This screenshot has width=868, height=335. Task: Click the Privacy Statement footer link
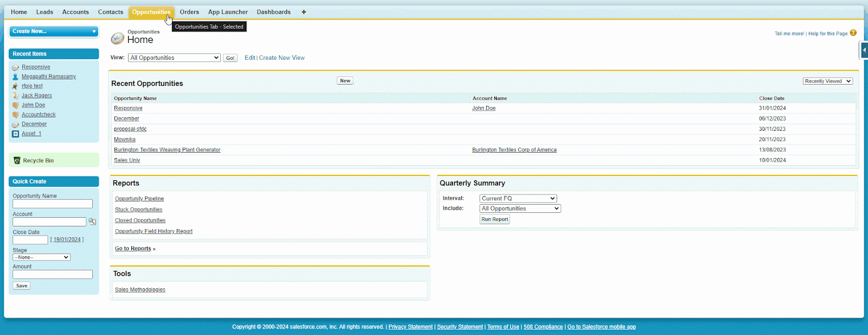pyautogui.click(x=411, y=327)
